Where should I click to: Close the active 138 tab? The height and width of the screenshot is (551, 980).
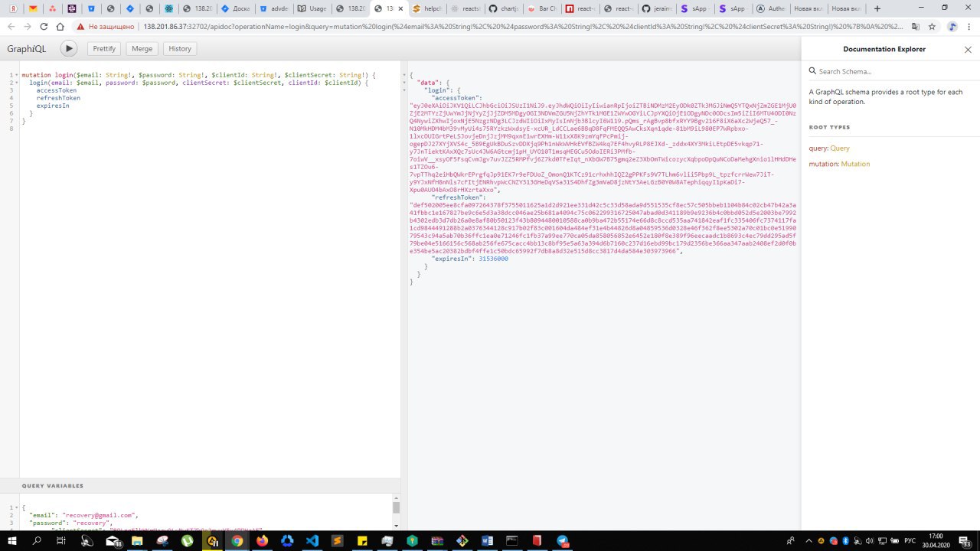click(400, 8)
